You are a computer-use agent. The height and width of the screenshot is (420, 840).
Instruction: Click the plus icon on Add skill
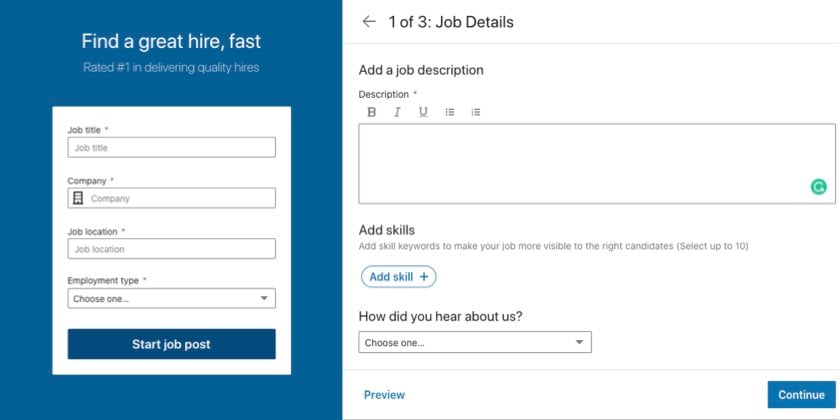point(424,277)
